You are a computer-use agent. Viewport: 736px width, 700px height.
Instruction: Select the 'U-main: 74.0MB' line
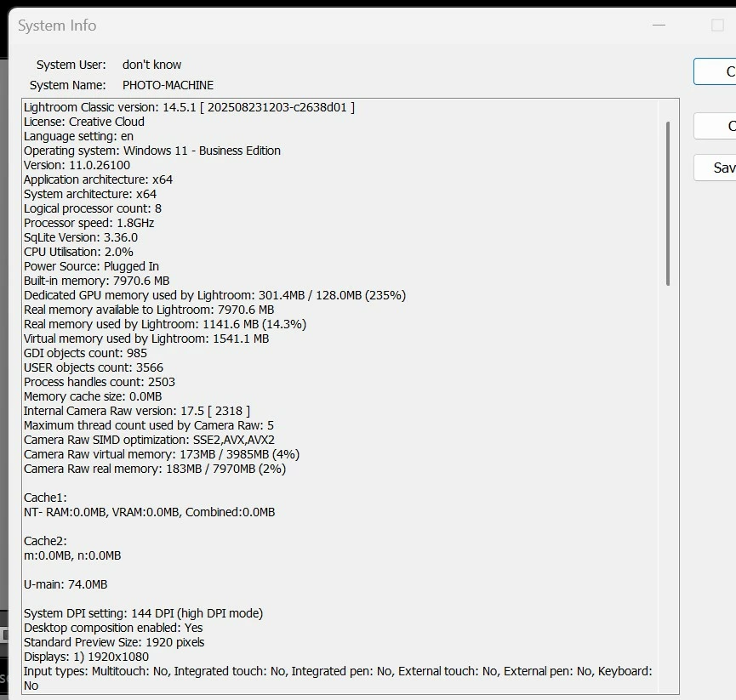66,584
